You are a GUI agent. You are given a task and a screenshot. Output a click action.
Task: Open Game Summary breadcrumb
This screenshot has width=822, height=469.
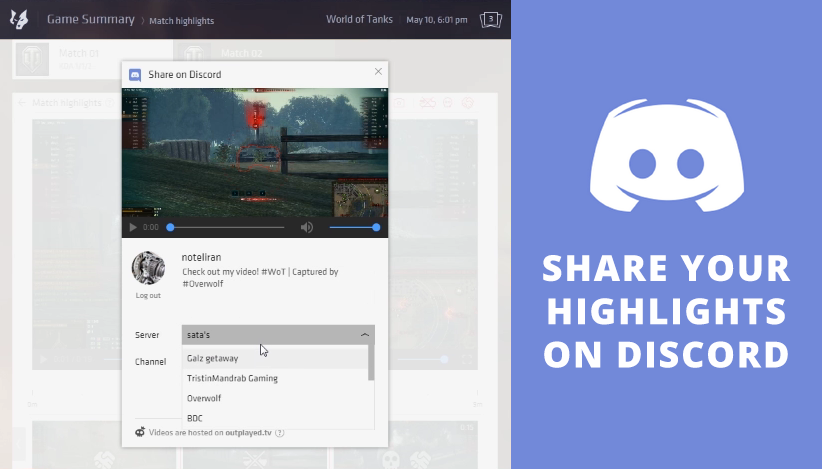pos(91,19)
